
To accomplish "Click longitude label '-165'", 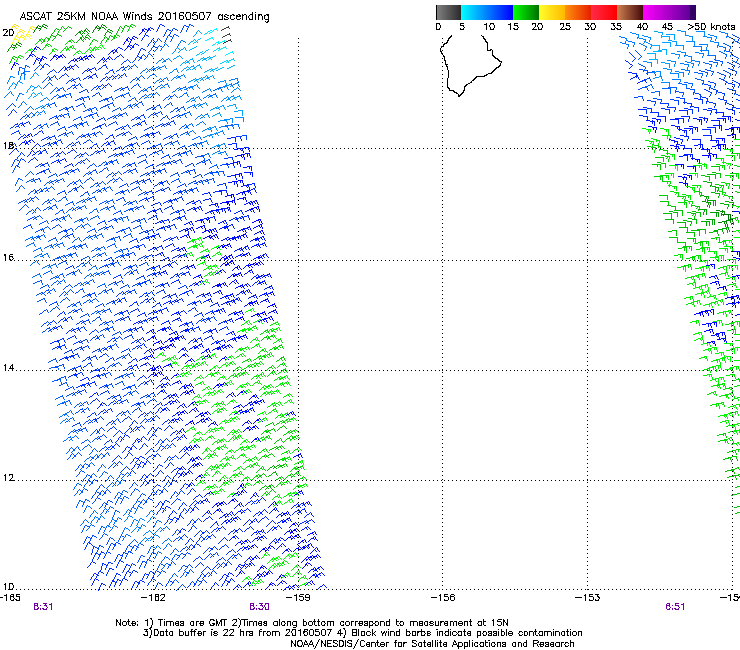I will pos(10,598).
